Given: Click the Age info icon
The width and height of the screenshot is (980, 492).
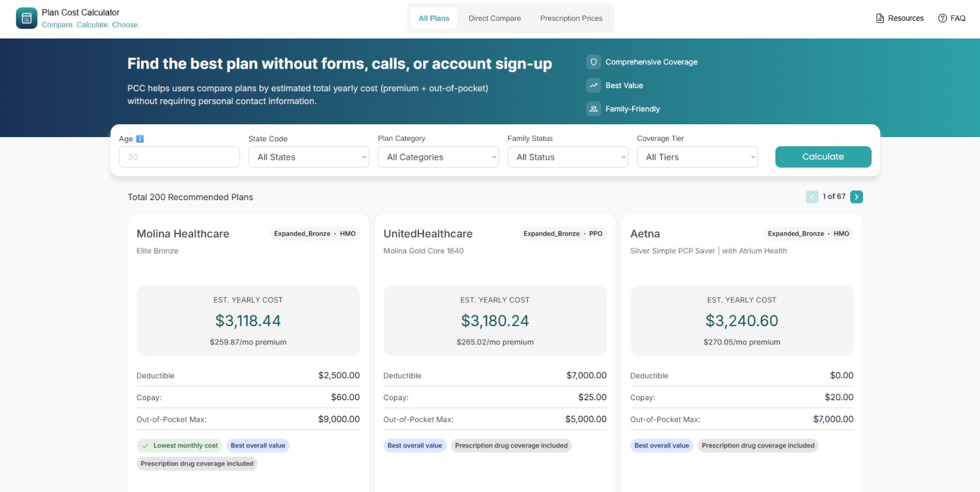Looking at the screenshot, I should tap(140, 139).
